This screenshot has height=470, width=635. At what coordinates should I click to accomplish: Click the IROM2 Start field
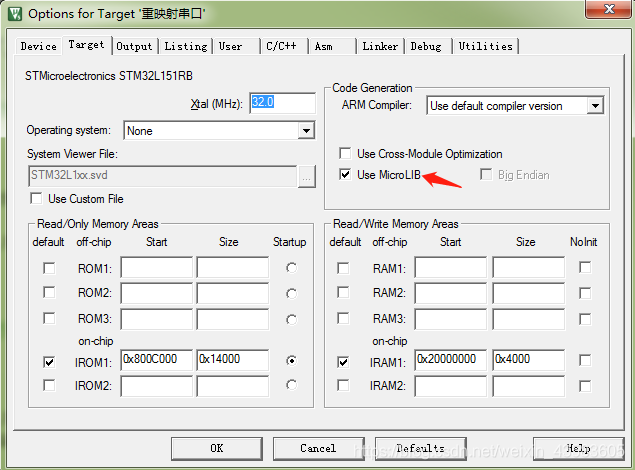point(156,386)
